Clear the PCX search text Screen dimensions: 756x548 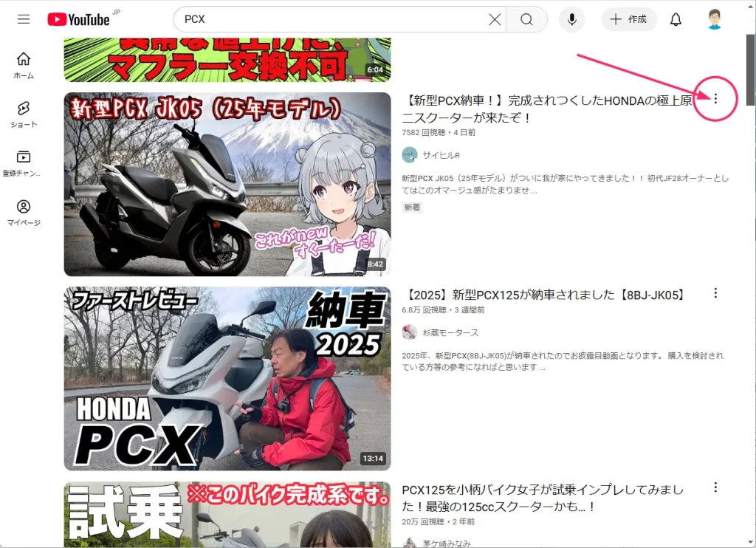click(x=495, y=19)
